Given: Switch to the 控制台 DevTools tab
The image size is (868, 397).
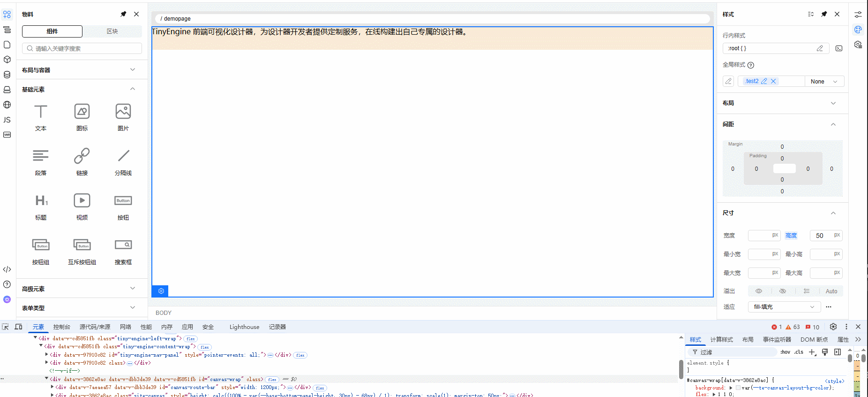Looking at the screenshot, I should 61,327.
